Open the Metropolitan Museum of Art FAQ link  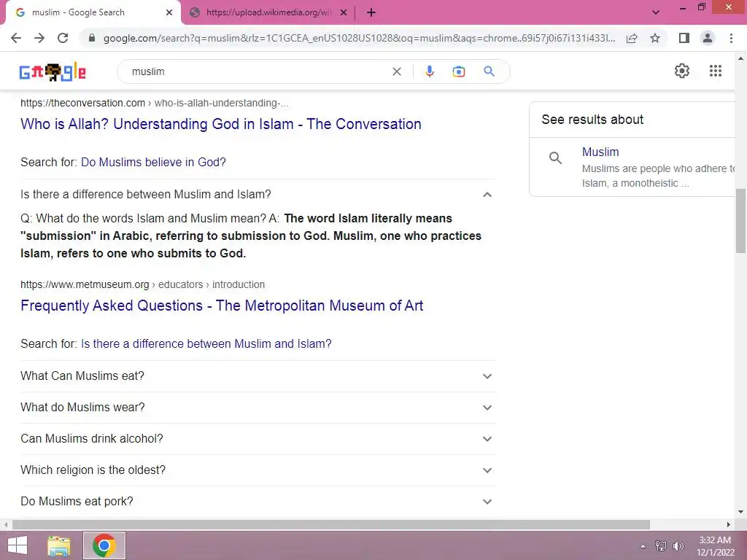point(222,306)
